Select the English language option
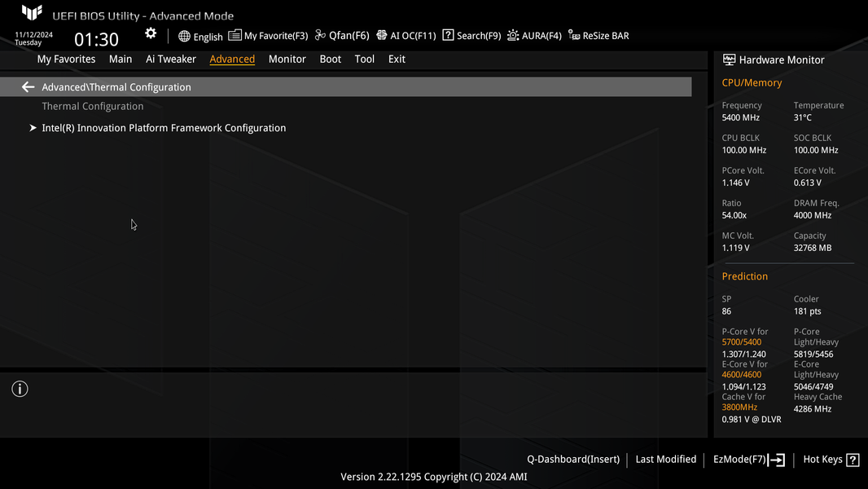 [x=208, y=37]
